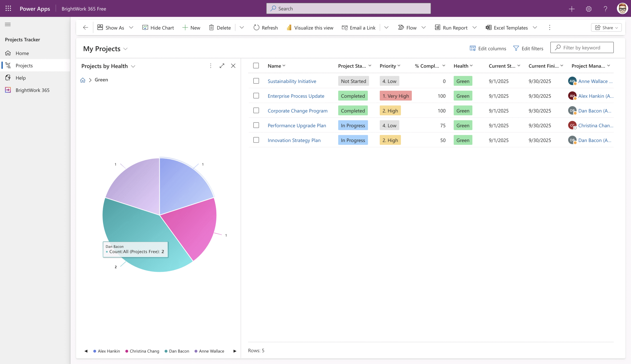Viewport: 631px width, 364px height.
Task: Select the Innovation Strategy Plan row checkbox
Action: tap(256, 140)
